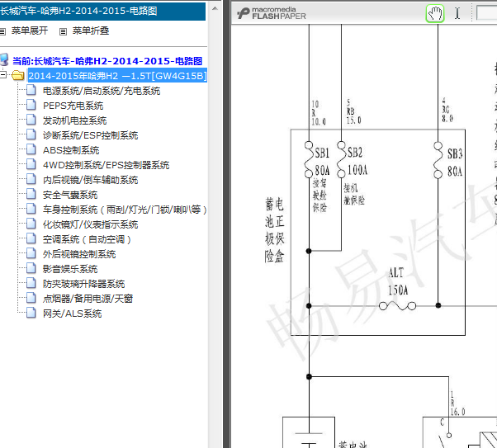Viewport: 497px width, 448px height.
Task: Open 化妆镜灯/仪表指示系统 diagram
Action: pyautogui.click(x=90, y=224)
